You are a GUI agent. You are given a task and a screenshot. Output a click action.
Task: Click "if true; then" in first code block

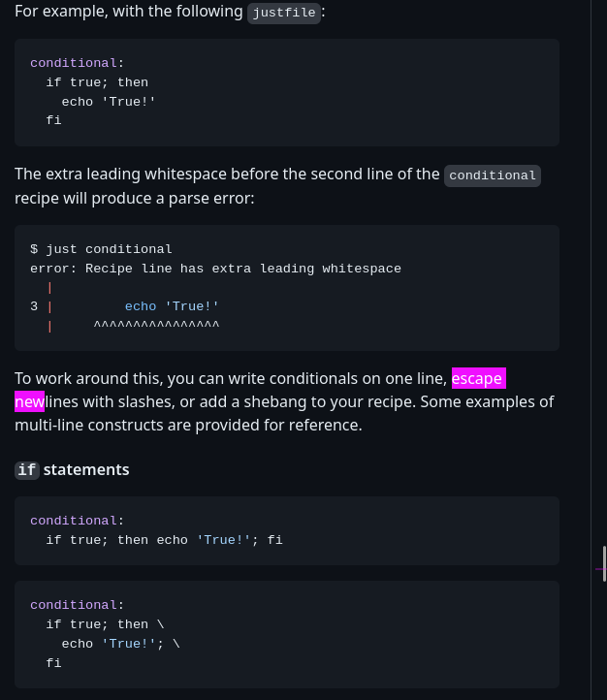pyautogui.click(x=97, y=82)
